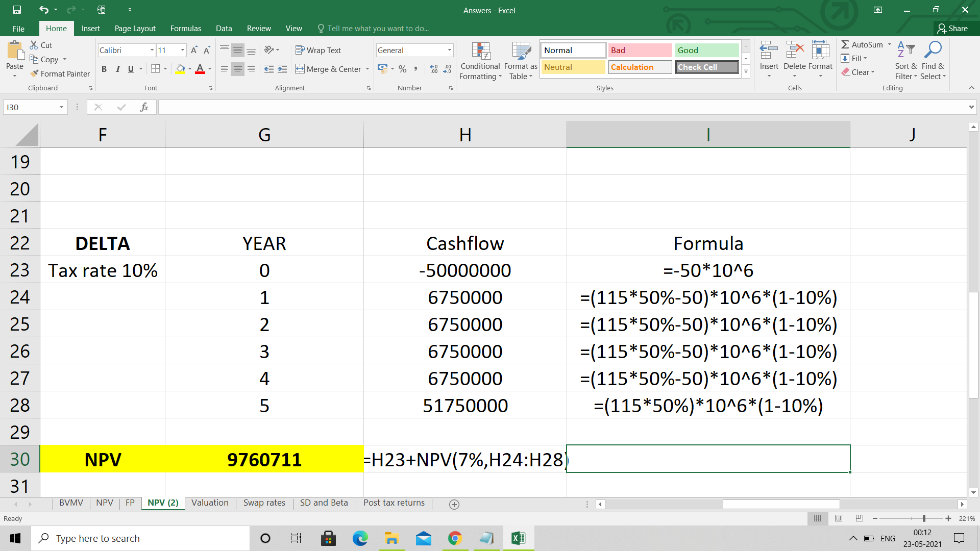The image size is (980, 551).
Task: Apply the Check Cell style
Action: [x=707, y=67]
